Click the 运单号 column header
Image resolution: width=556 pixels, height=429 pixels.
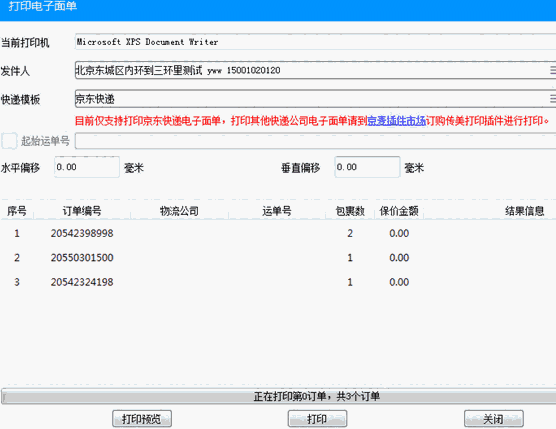tap(277, 211)
